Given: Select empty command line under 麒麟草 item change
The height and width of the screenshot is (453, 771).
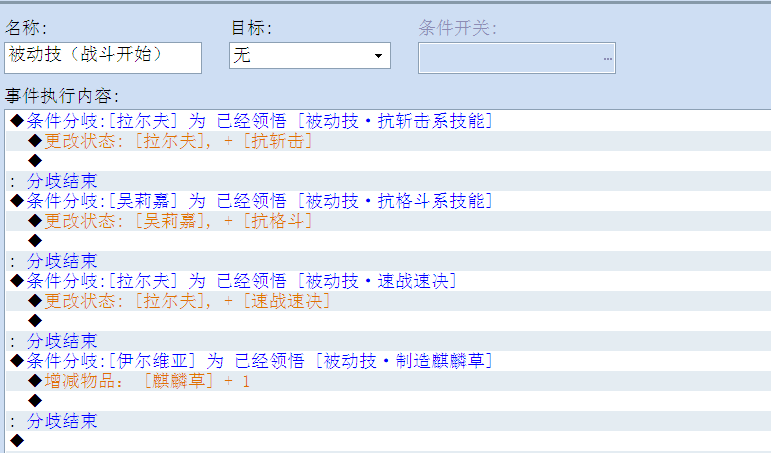Looking at the screenshot, I should [x=388, y=401].
